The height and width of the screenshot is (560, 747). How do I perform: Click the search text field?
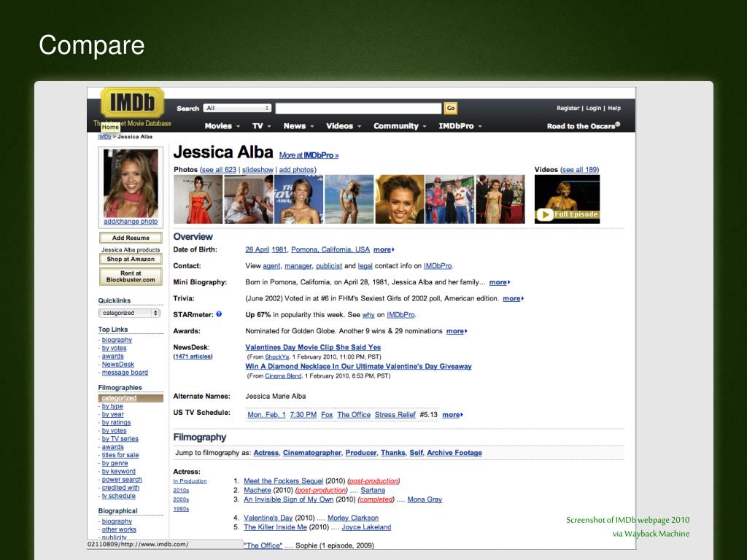coord(358,108)
